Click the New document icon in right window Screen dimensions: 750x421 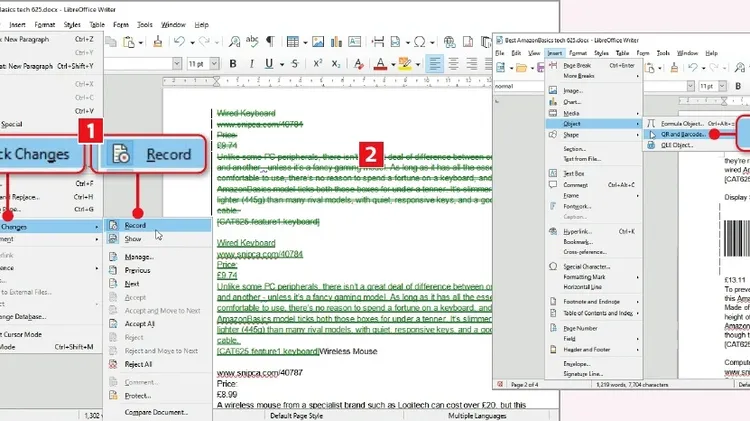coord(501,68)
